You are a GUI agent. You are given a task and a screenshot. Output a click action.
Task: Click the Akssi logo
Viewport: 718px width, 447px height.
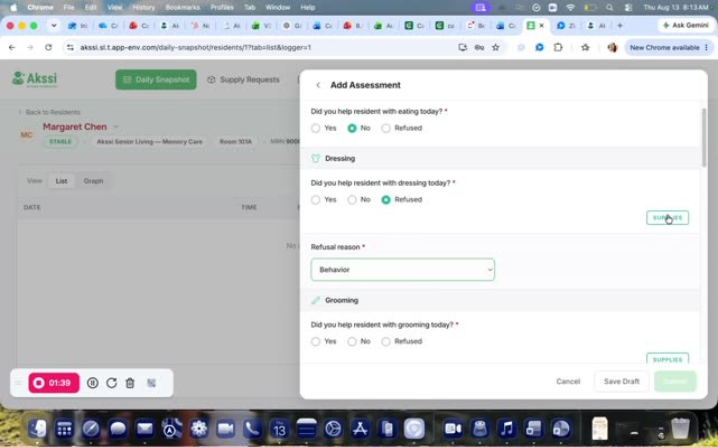click(35, 79)
